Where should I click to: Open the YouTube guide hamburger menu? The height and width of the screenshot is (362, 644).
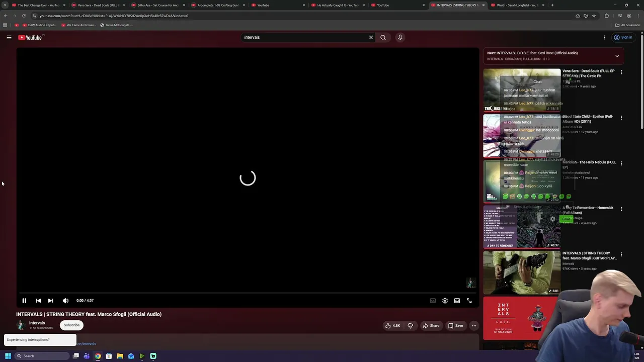tap(9, 37)
